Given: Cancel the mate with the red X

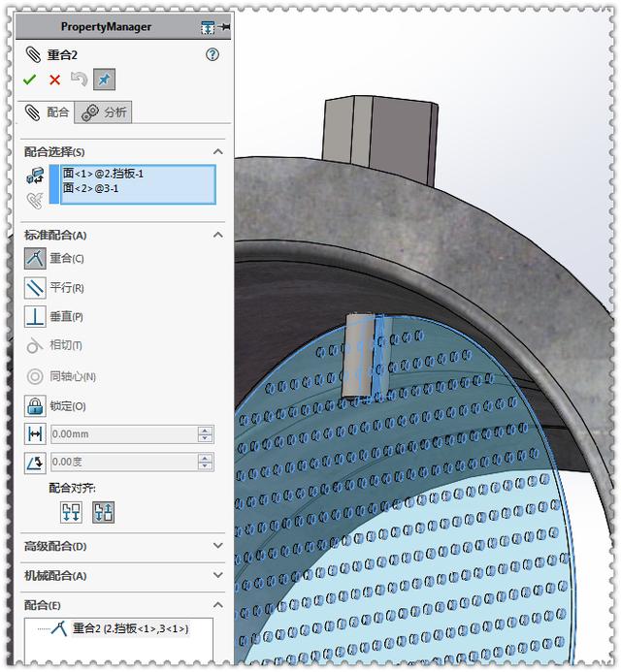Looking at the screenshot, I should (55, 80).
